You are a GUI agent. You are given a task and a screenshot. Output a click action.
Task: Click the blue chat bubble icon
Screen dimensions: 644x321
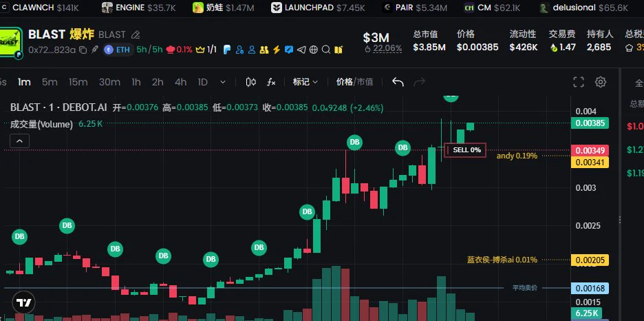(289, 50)
